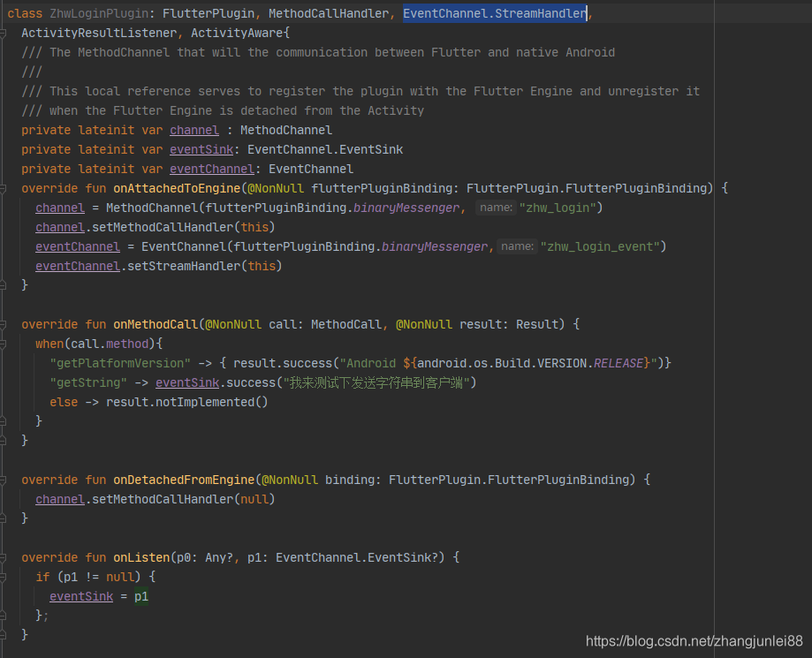This screenshot has width=812, height=658.
Task: Click the highlighted p1 after 'eventSink ='
Action: 141,596
